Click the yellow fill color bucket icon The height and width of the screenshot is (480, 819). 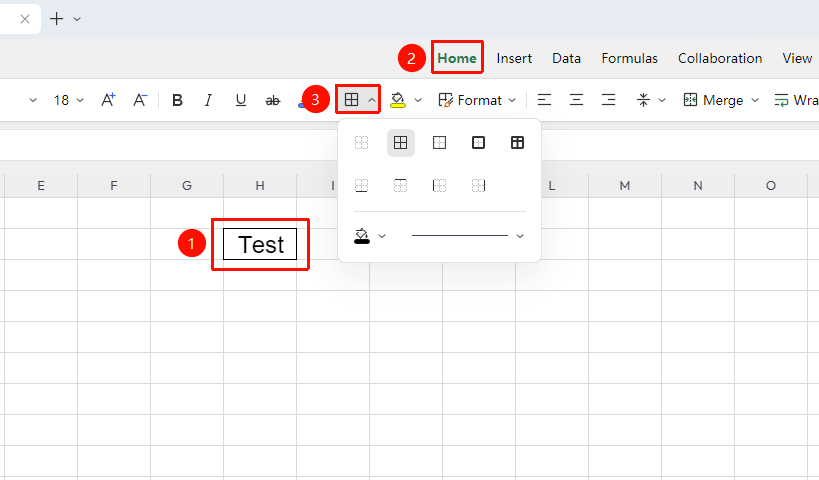pos(398,100)
